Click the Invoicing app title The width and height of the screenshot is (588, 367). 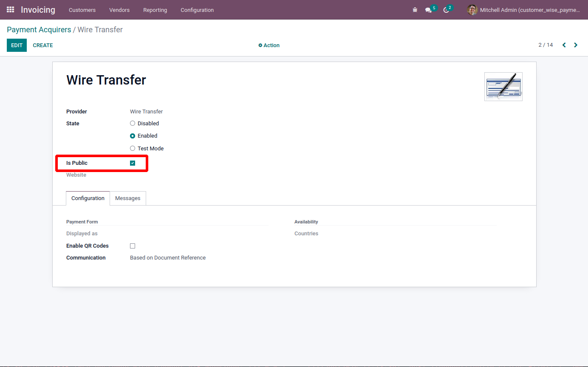(x=38, y=10)
